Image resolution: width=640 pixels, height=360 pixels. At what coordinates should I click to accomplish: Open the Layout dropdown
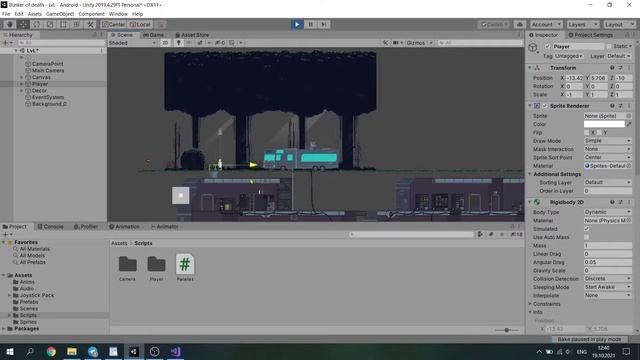click(x=619, y=24)
